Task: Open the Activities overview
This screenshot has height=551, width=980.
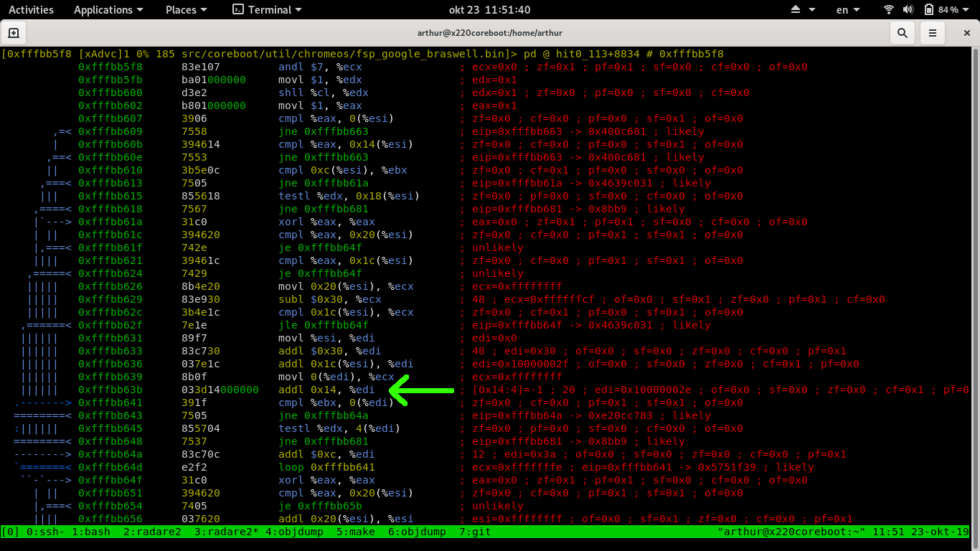Action: (x=31, y=10)
